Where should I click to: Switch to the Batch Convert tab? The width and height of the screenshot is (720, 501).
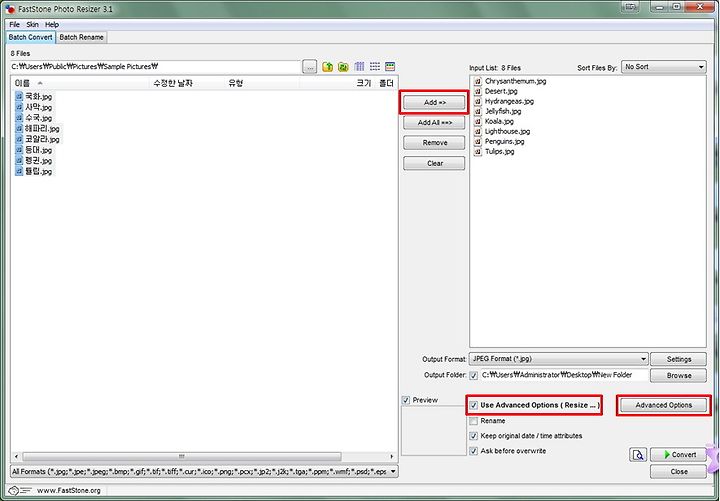coord(30,37)
